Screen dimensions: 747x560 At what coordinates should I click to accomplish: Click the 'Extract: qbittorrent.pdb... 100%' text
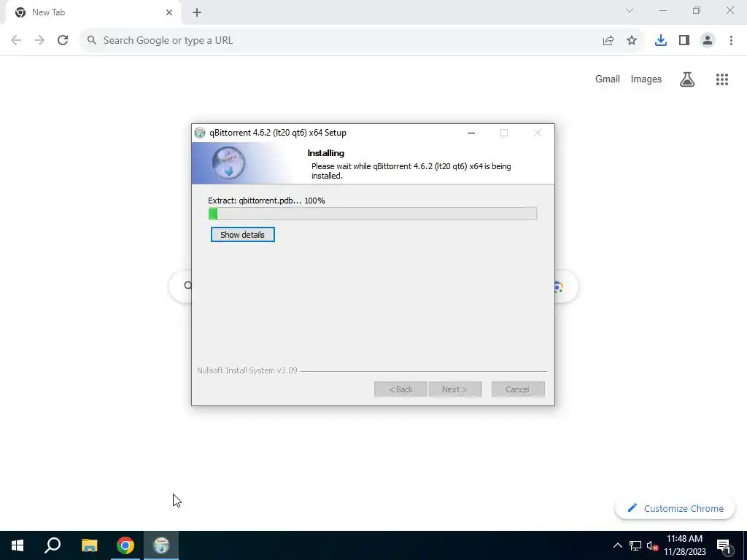[x=266, y=201]
